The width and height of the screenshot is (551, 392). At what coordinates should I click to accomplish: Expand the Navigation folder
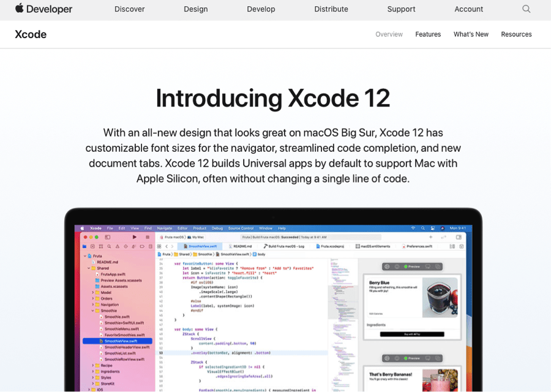point(93,304)
